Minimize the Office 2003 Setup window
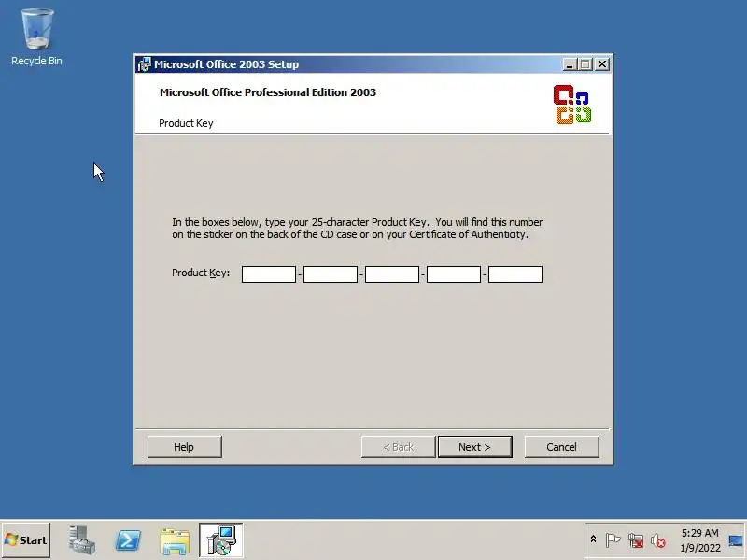 coord(570,64)
